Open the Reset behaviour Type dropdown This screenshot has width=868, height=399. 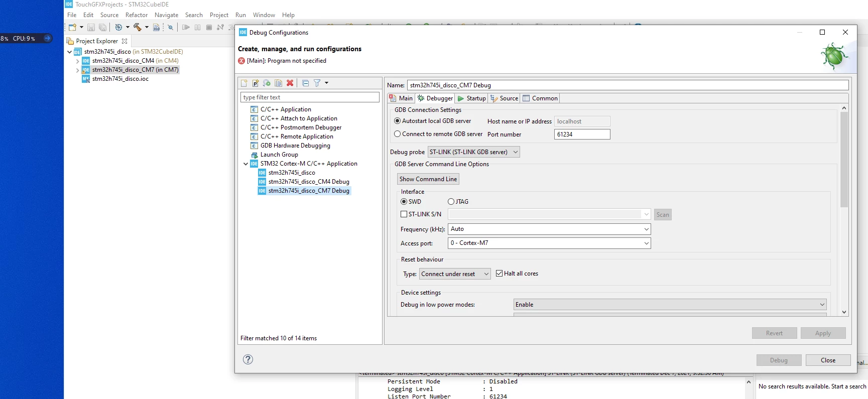click(x=455, y=274)
